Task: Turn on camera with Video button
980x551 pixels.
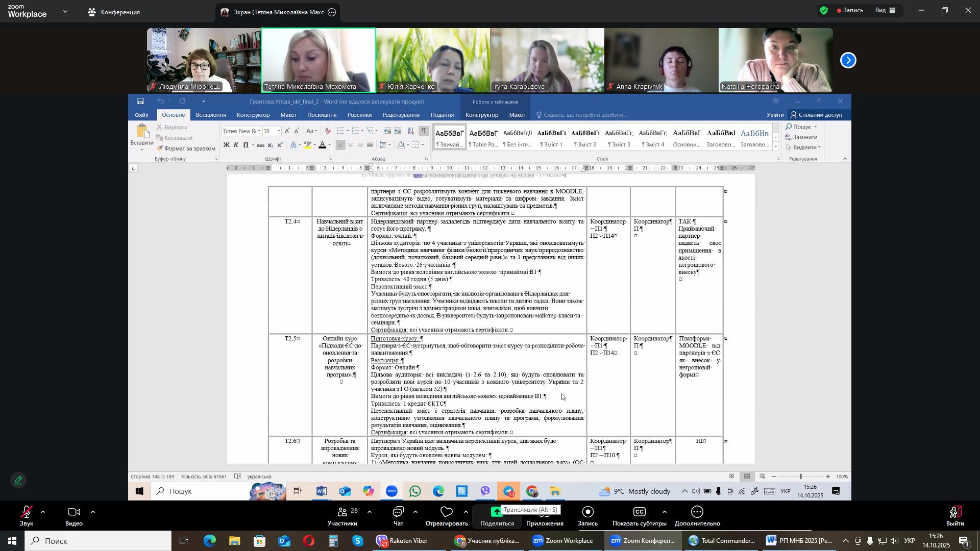Action: point(73,512)
